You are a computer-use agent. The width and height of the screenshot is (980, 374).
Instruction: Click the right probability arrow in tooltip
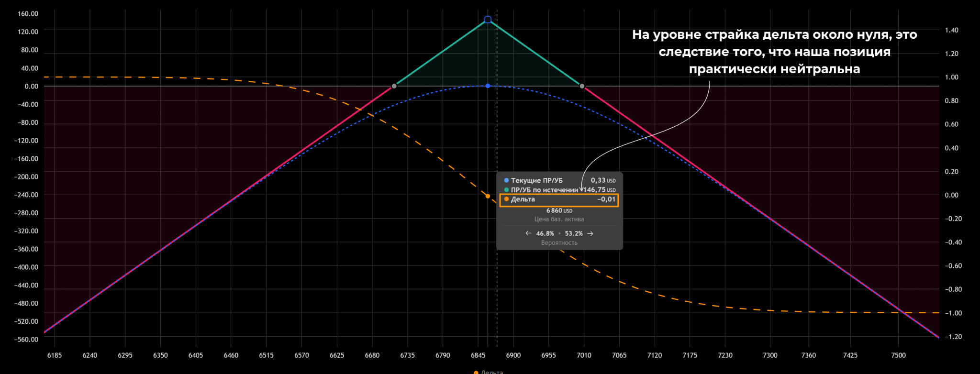pos(590,233)
